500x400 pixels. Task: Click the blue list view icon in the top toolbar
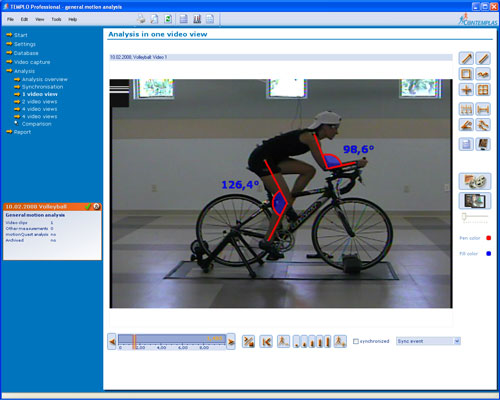[183, 19]
